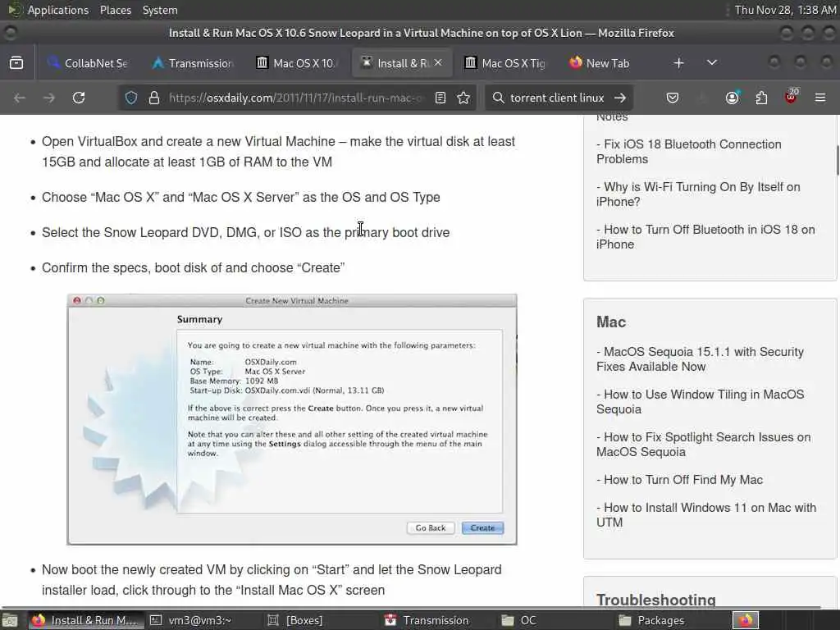Open How to Install Windows 11 with UTM link
Viewport: 840px width, 630px height.
click(706, 515)
